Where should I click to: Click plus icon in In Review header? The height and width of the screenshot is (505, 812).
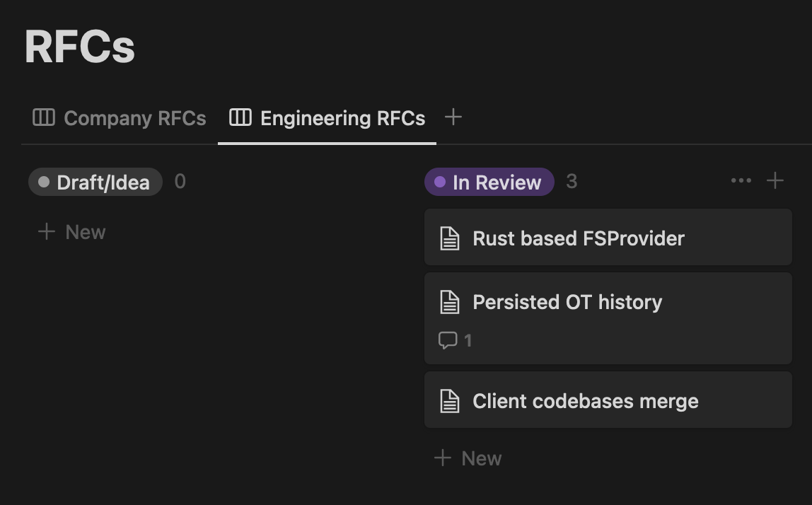[x=775, y=181]
